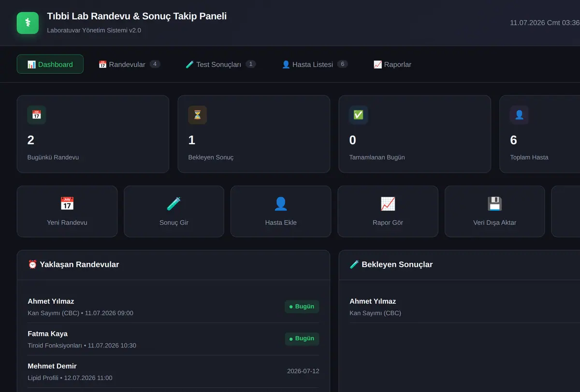Click the Sonuç Gir quick action button

tap(174, 211)
